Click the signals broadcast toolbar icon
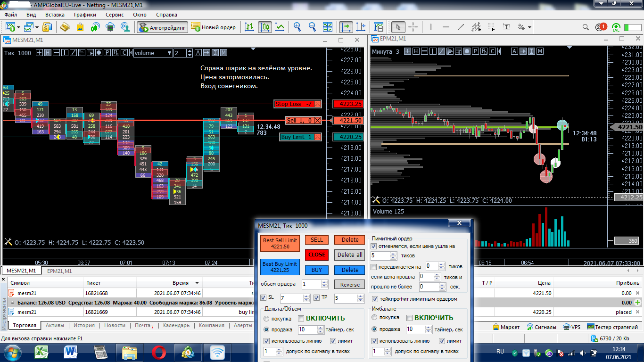The height and width of the screenshot is (362, 644). click(95, 27)
